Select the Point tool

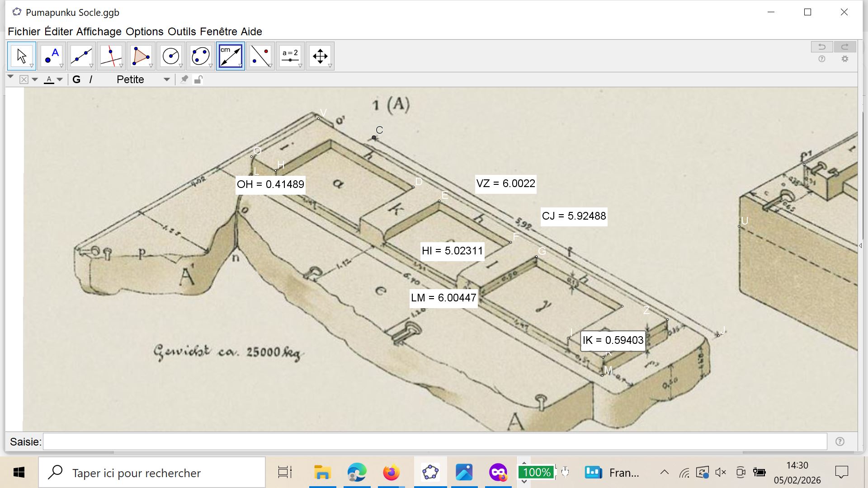pyautogui.click(x=52, y=56)
